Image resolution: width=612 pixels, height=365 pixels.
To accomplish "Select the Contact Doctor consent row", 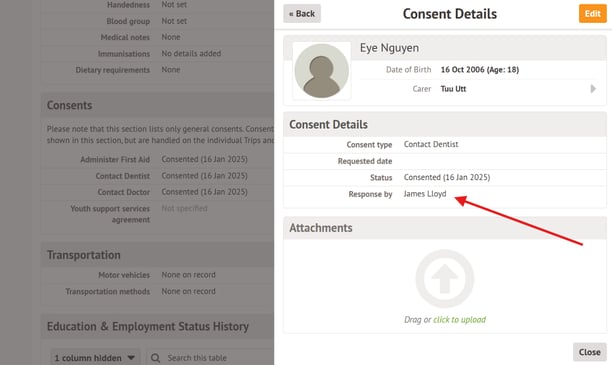I will pos(158,192).
